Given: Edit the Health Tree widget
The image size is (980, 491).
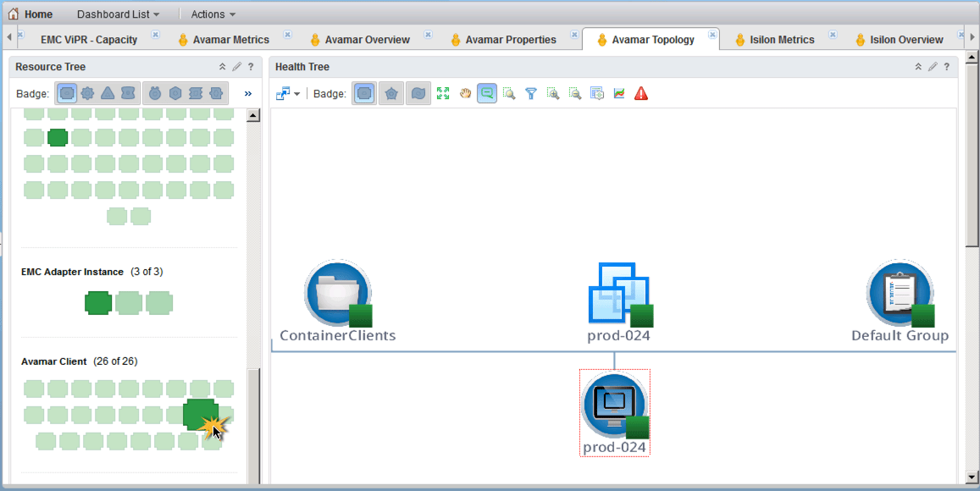Looking at the screenshot, I should tap(933, 66).
